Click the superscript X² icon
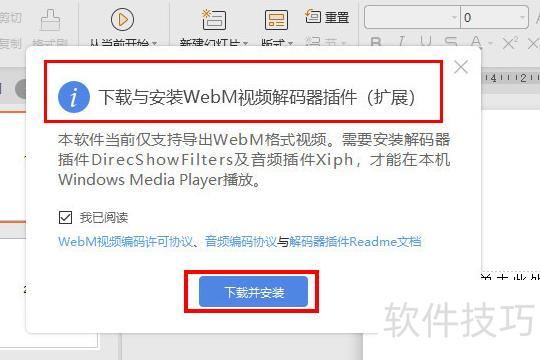Viewport: 540px width, 360px height. pos(510,42)
